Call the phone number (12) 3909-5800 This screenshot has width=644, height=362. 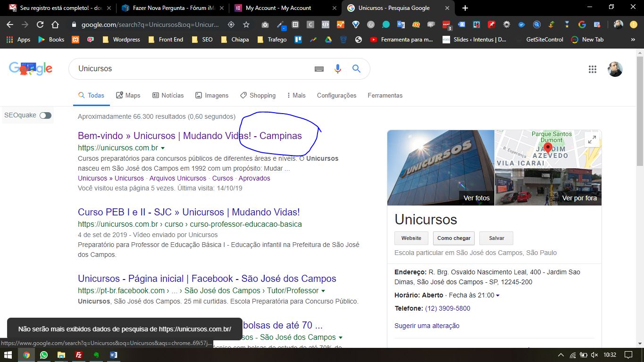pyautogui.click(x=448, y=308)
